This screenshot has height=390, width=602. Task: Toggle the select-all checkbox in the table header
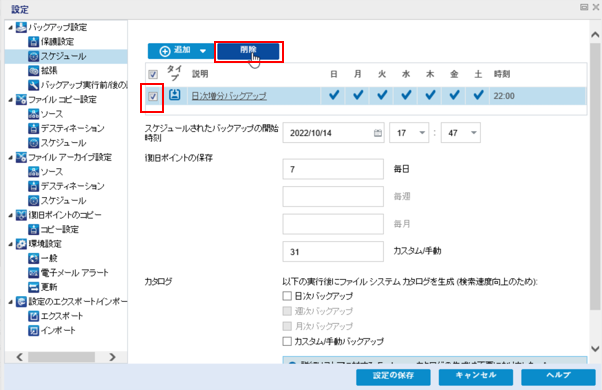[153, 74]
